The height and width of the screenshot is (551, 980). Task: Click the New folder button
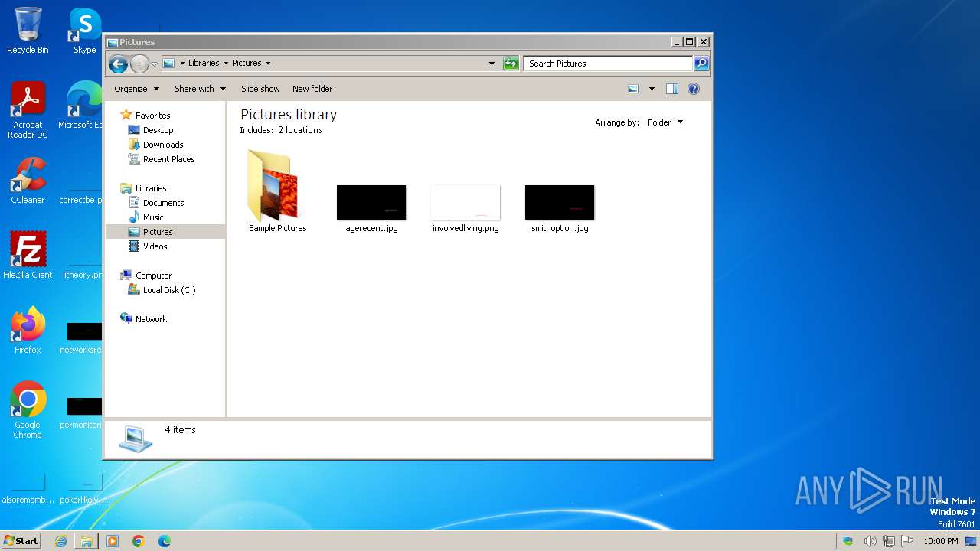(312, 89)
